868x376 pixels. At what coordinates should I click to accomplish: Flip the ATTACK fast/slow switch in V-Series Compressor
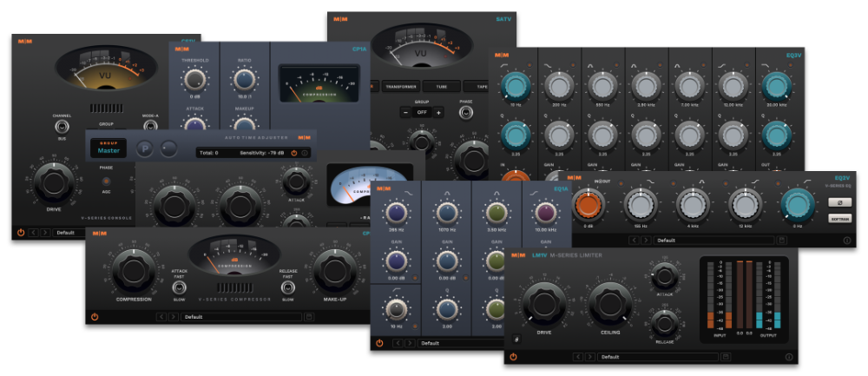179,287
